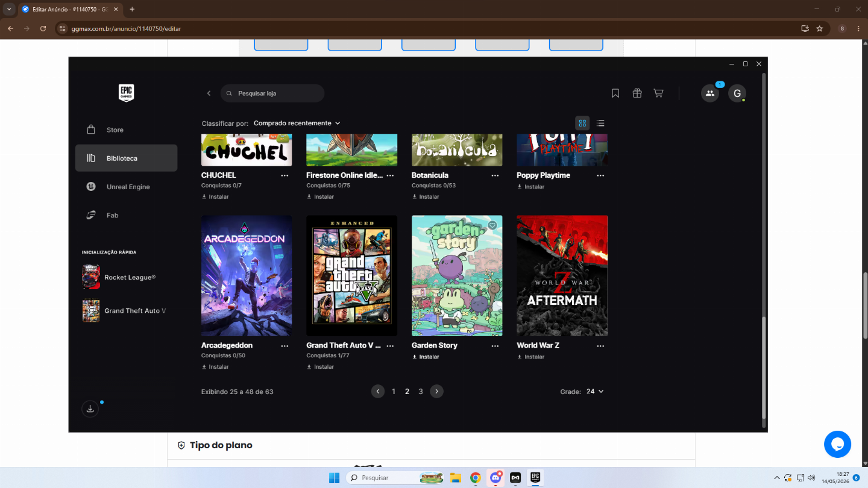
Task: Open the G account profile avatar
Action: pyautogui.click(x=737, y=93)
